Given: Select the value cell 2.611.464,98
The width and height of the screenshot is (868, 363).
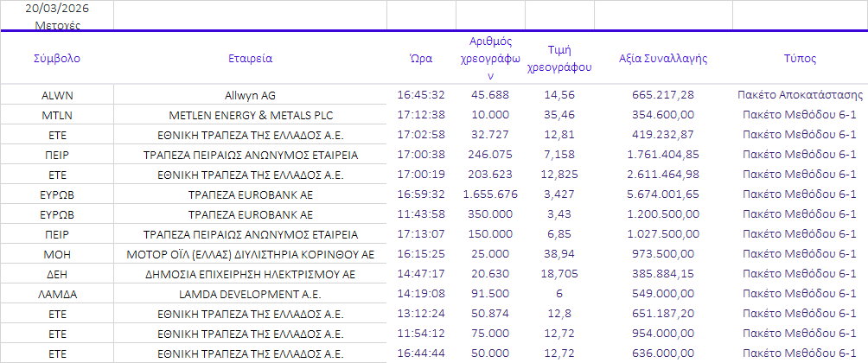Looking at the screenshot, I should [x=662, y=175].
